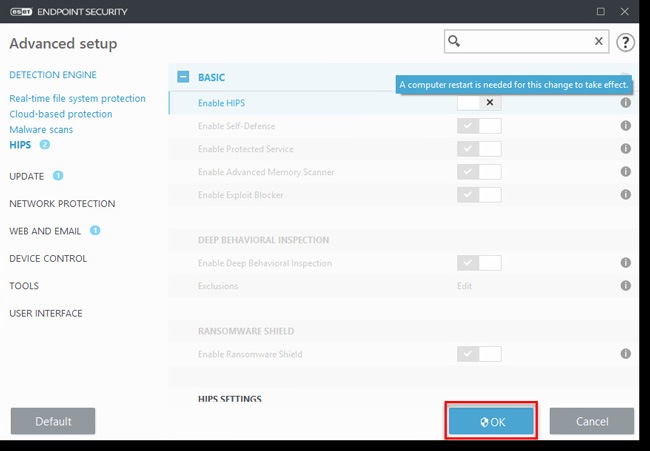The image size is (650, 451).
Task: Click the HIPS changes badge 2
Action: point(45,144)
